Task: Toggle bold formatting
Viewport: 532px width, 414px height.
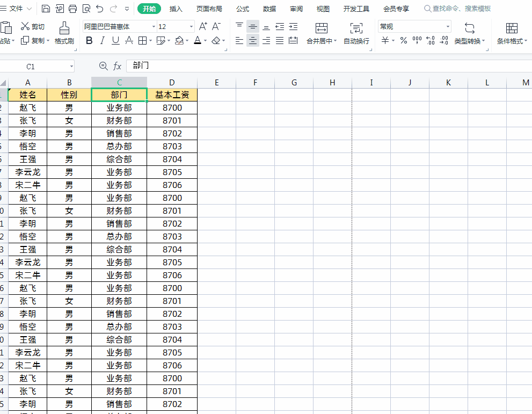Action: click(x=89, y=41)
